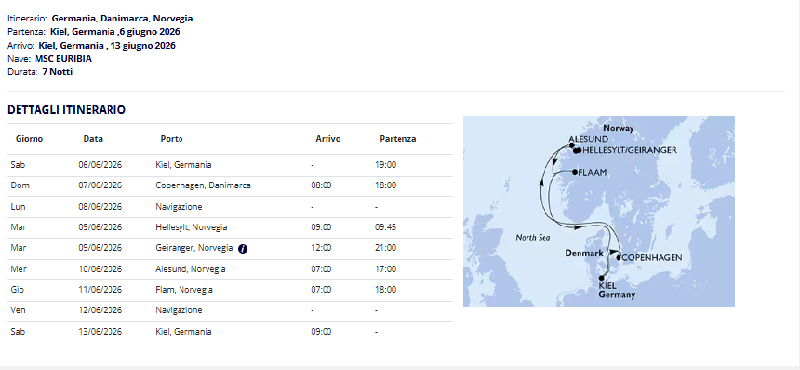Click the info icon next to Geiranger, Norvegia

coord(243,249)
